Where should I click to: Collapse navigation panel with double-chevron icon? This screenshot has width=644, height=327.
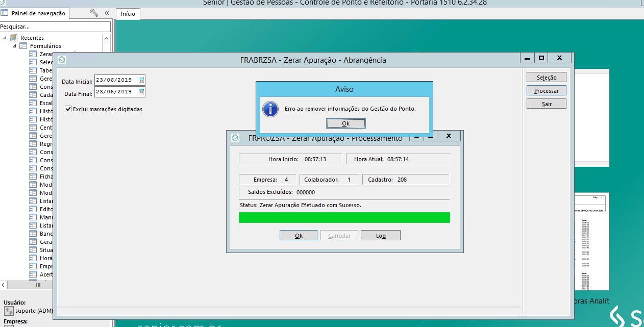point(107,13)
